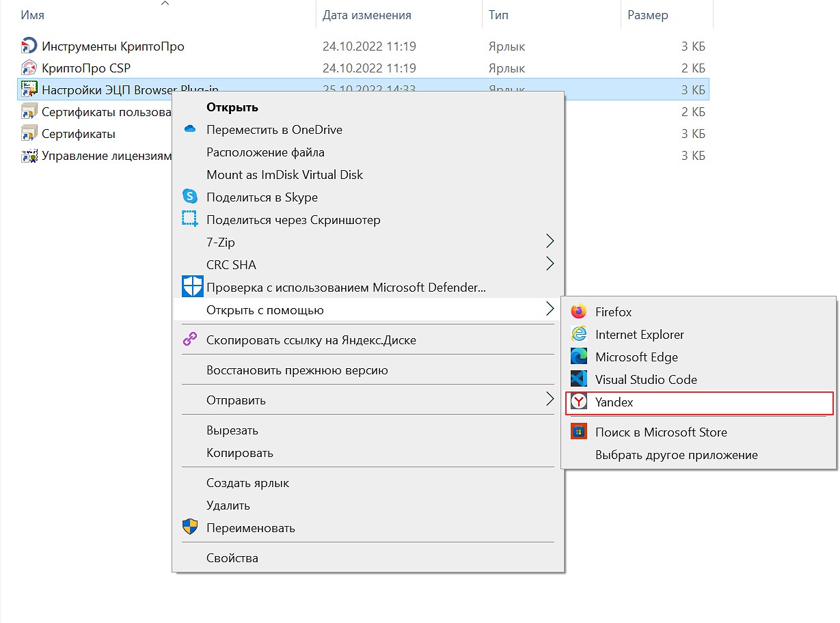Click the Microsoft Edge icon in submenu
The height and width of the screenshot is (623, 840).
click(x=579, y=357)
